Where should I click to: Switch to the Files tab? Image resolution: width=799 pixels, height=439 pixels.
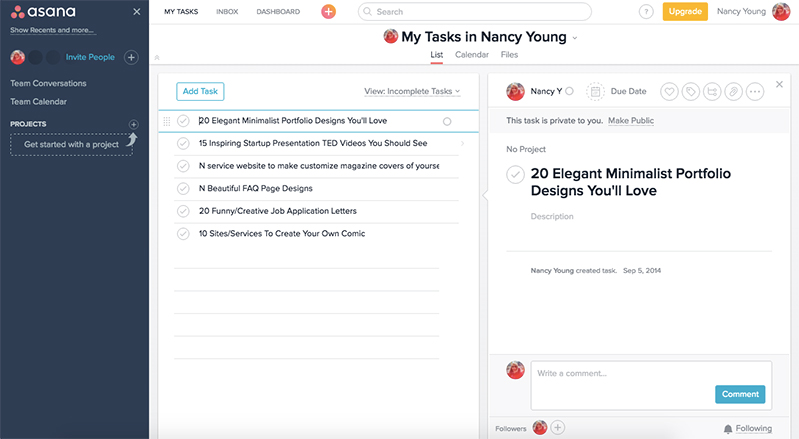509,55
